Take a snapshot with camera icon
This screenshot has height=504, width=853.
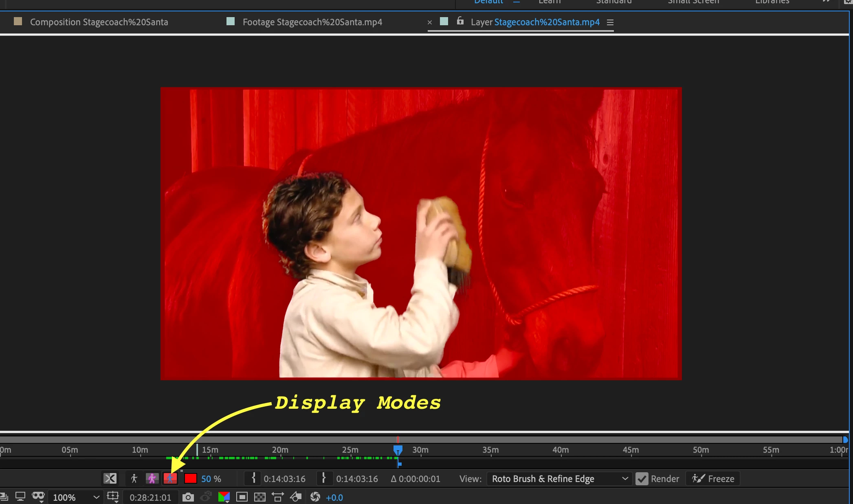click(188, 497)
